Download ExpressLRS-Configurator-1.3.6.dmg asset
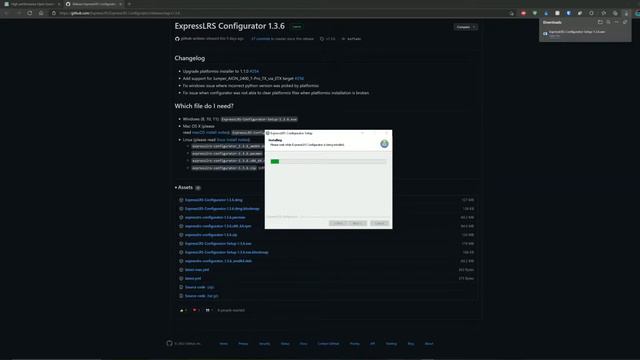This screenshot has height=360, width=640. pos(213,200)
